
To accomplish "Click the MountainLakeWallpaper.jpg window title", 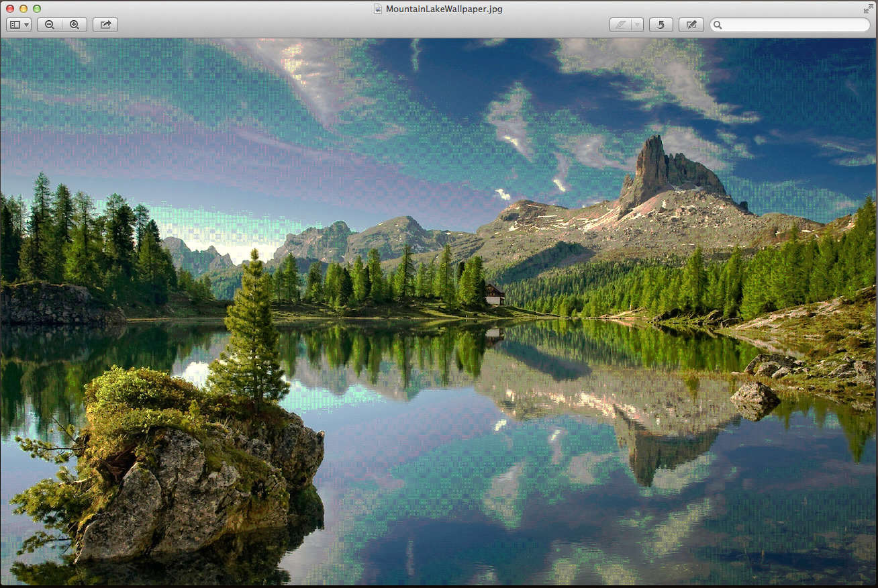I will tap(444, 9).
